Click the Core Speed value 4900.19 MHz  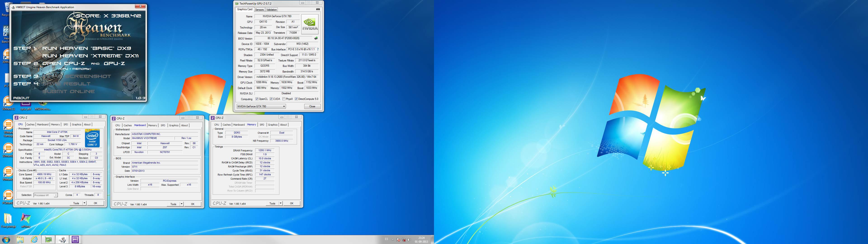(44, 175)
